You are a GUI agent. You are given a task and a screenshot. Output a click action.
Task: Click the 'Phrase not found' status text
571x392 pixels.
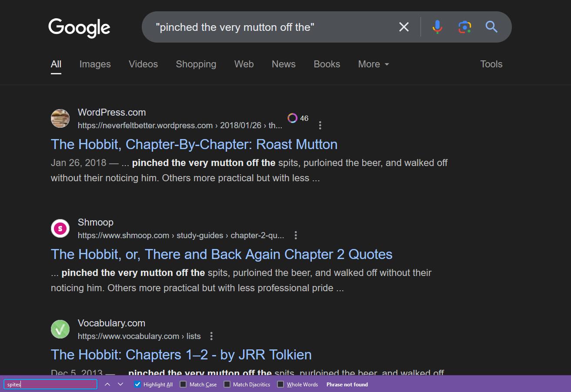click(347, 384)
